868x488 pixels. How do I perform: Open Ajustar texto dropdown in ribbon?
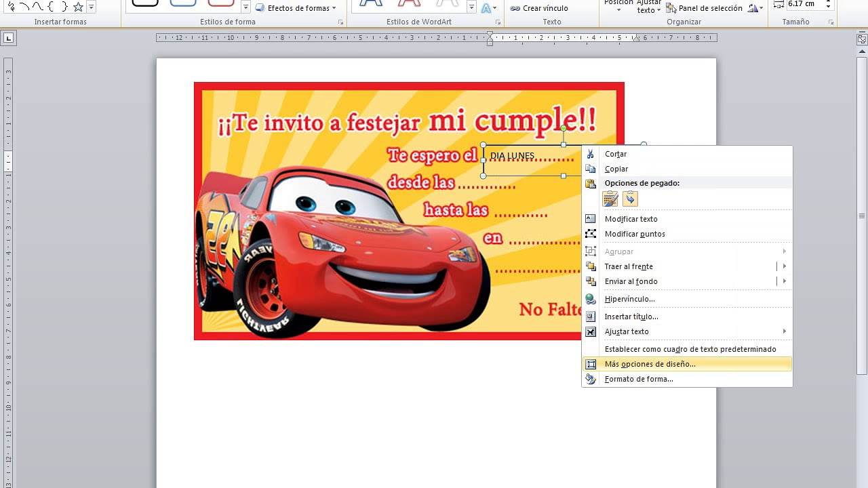pos(649,7)
